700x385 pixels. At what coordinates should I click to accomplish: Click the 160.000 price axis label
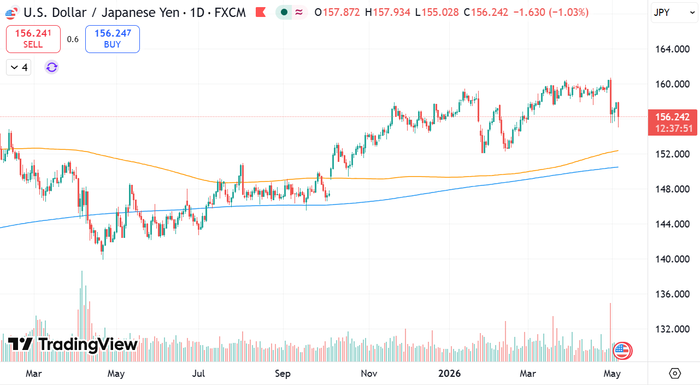tap(672, 84)
